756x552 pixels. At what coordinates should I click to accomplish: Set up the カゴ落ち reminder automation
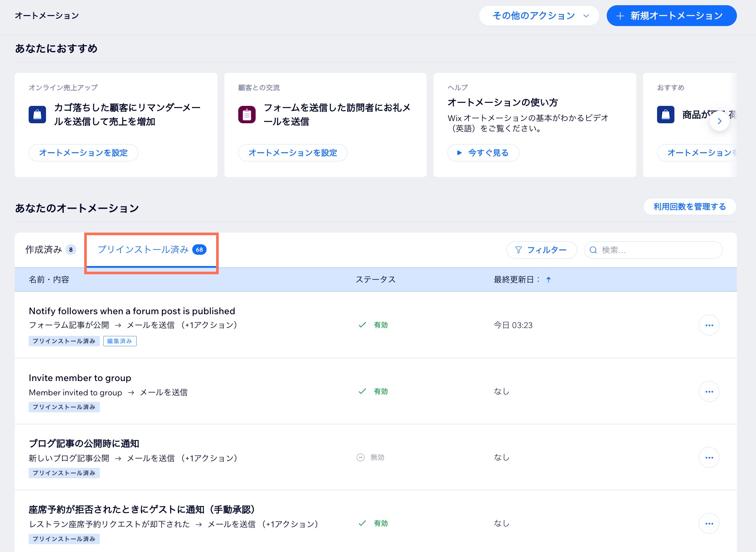[x=83, y=153]
